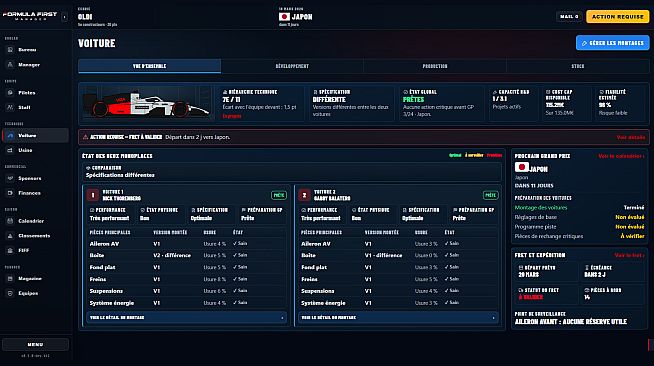654x366 pixels.
Task: Follow the 'Voir le fret' link
Action: pyautogui.click(x=629, y=255)
